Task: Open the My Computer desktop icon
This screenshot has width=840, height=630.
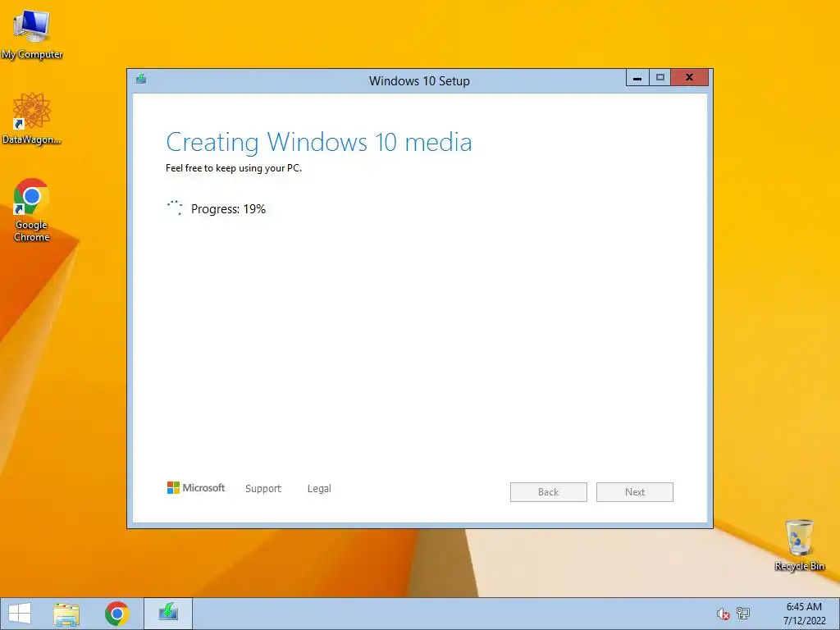Action: click(x=32, y=33)
